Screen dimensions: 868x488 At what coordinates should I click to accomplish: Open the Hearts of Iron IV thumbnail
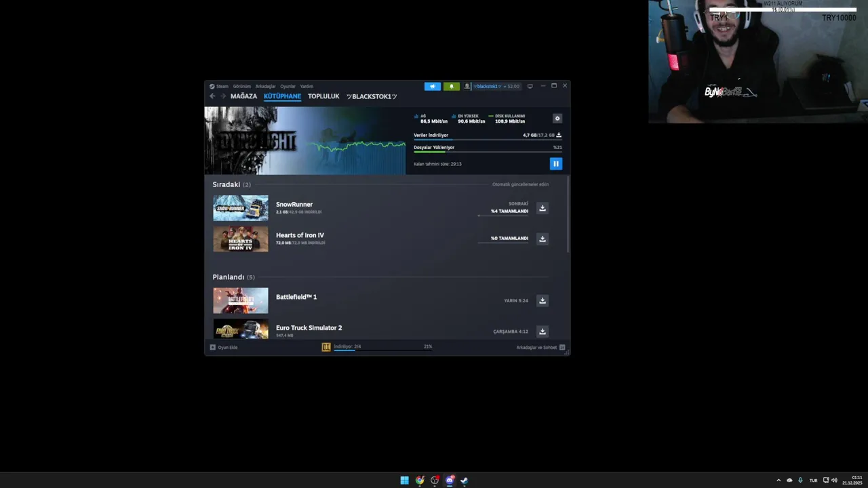tap(241, 239)
